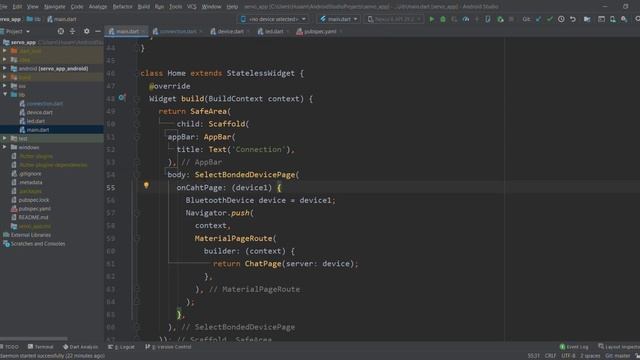Open the Analyze menu
640x360 pixels.
[98, 7]
